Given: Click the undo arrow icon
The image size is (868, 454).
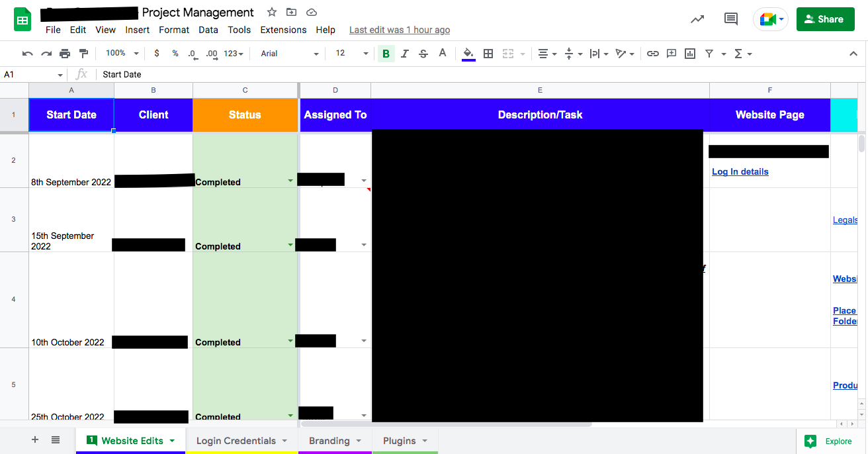Looking at the screenshot, I should (x=27, y=54).
